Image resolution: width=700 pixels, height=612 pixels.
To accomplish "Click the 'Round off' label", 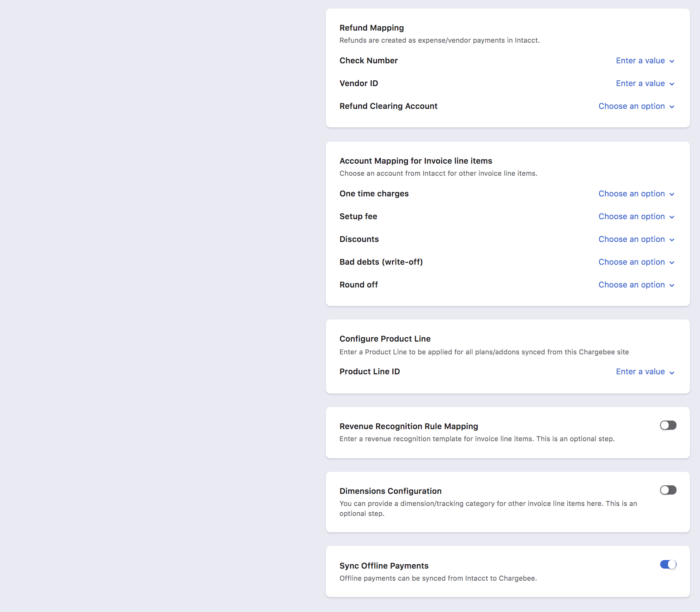I will click(x=359, y=285).
